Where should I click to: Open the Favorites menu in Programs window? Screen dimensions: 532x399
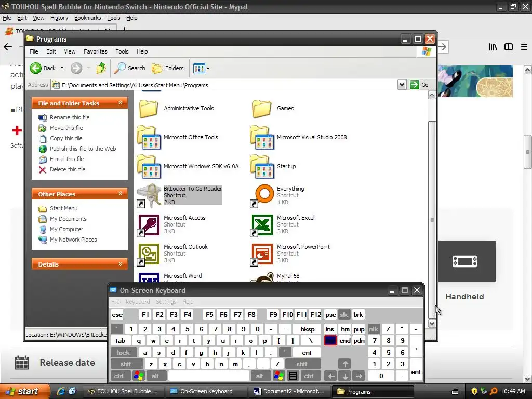pyautogui.click(x=96, y=51)
